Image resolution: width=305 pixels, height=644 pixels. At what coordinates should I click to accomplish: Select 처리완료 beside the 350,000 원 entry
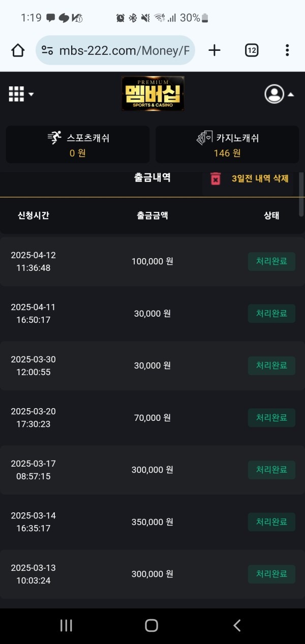(271, 522)
